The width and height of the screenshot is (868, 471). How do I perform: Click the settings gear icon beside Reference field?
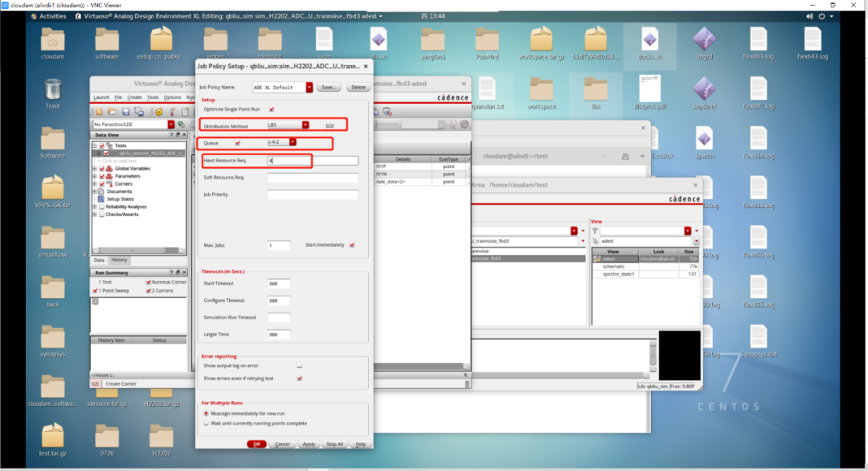click(x=465, y=125)
